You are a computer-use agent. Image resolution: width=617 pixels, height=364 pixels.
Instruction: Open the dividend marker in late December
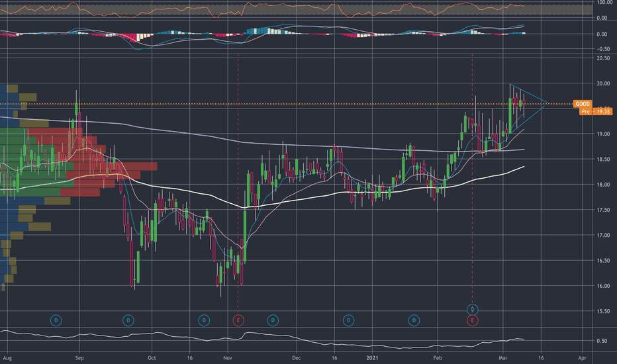click(x=348, y=320)
